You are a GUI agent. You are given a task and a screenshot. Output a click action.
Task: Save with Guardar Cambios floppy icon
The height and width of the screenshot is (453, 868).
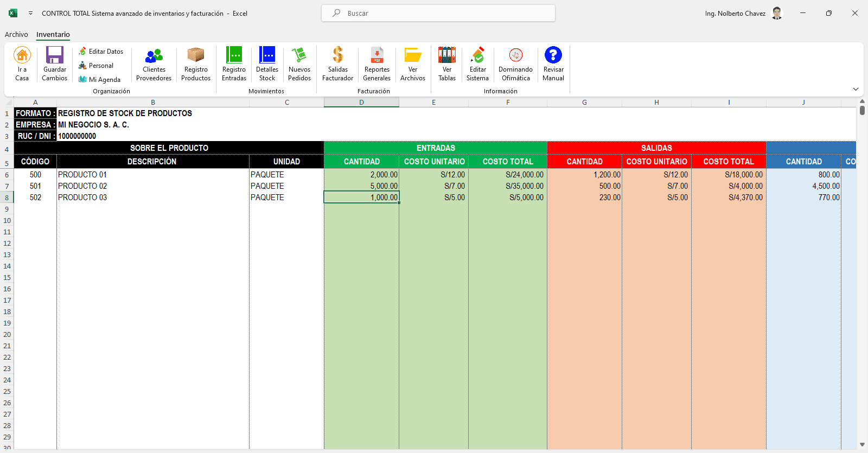tap(55, 55)
